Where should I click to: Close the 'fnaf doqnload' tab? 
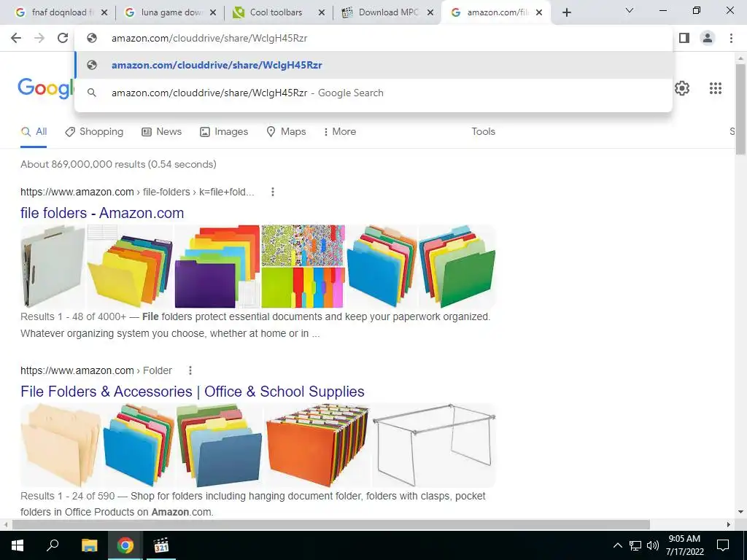(104, 13)
